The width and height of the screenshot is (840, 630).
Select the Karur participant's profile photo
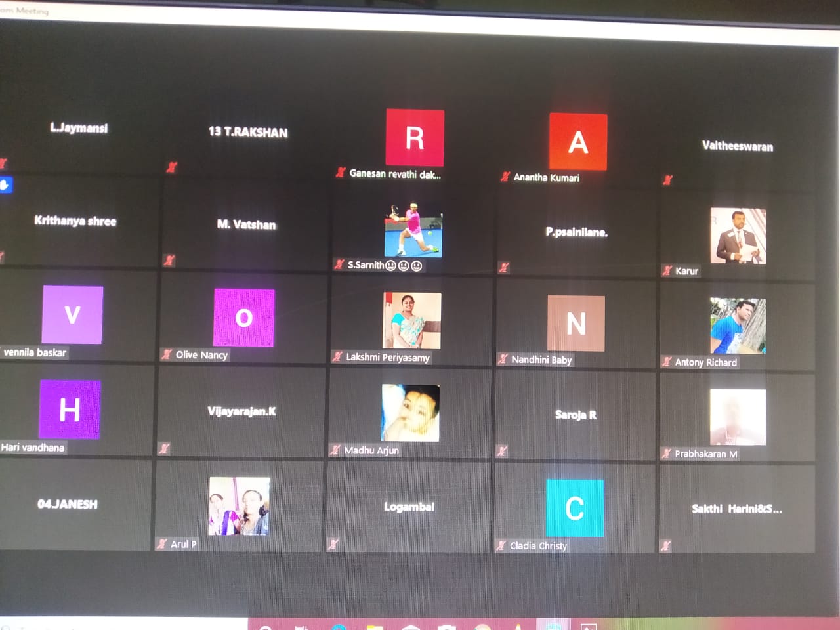tap(738, 236)
